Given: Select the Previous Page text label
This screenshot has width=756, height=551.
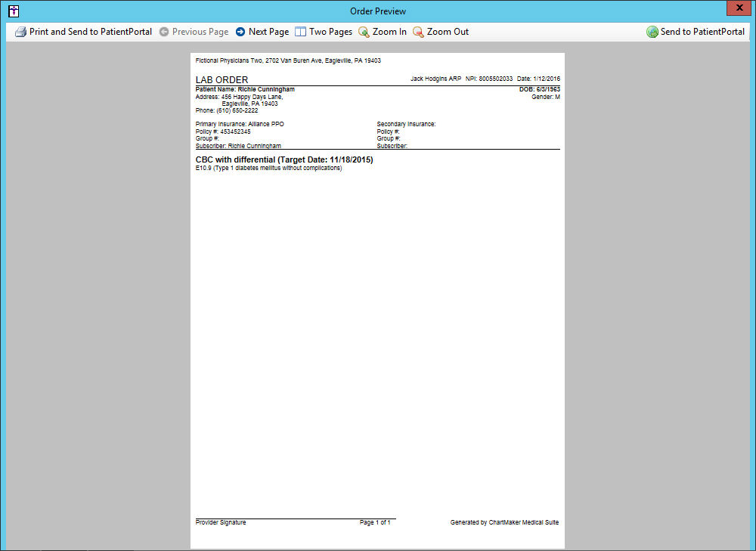Looking at the screenshot, I should click(x=200, y=32).
